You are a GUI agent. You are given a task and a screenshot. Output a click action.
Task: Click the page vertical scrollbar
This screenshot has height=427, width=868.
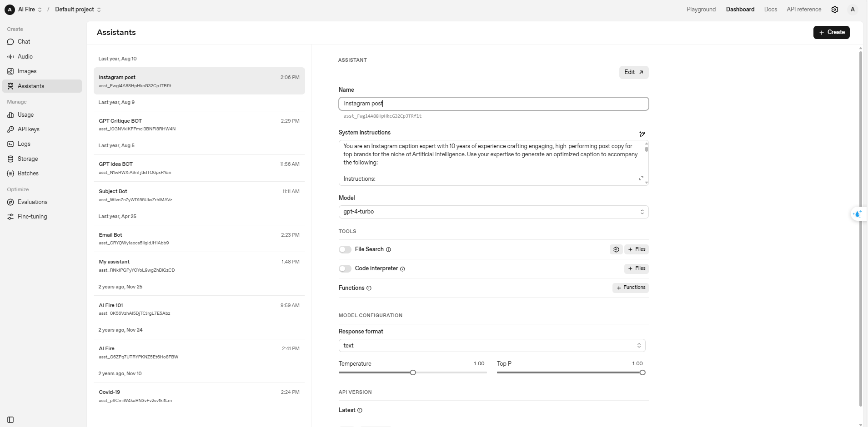(x=861, y=229)
